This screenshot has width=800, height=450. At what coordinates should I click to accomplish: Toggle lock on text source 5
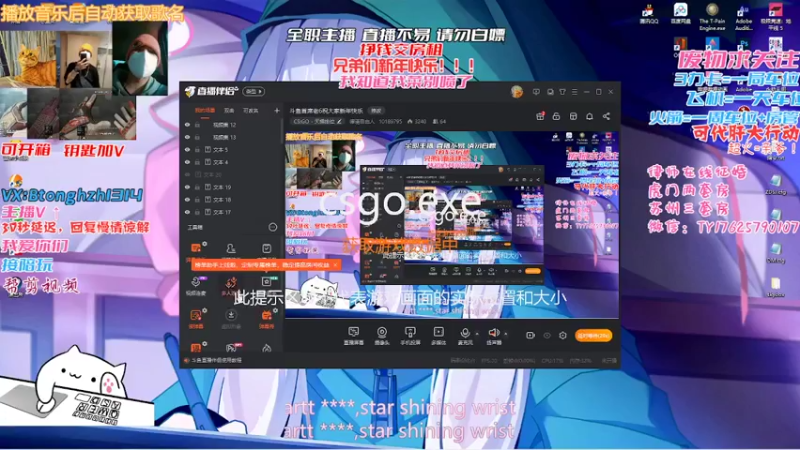(197, 149)
